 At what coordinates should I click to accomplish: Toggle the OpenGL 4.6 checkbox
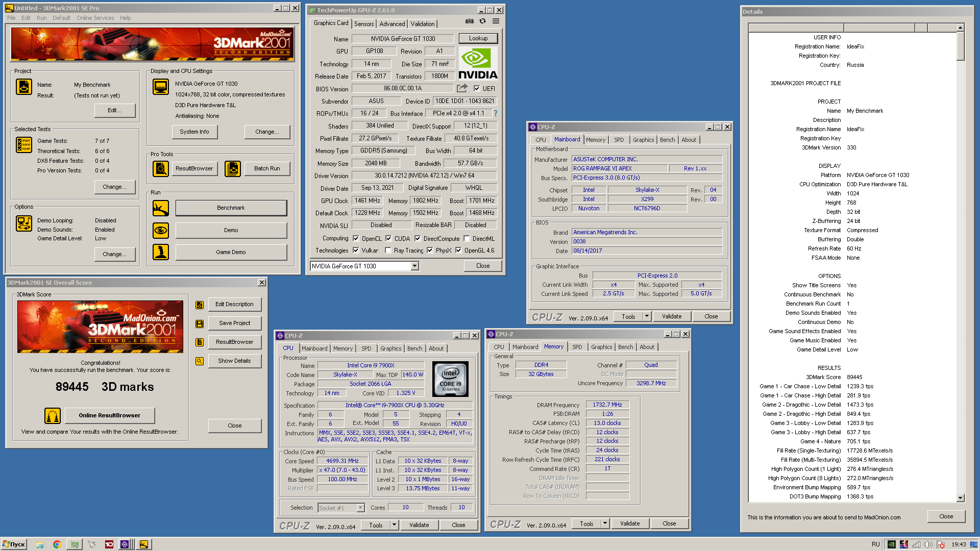[x=458, y=250]
